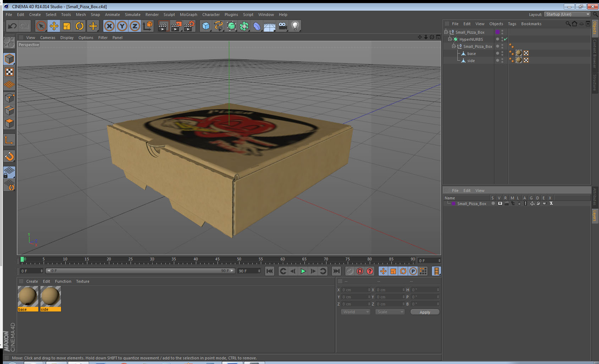This screenshot has width=599, height=364.
Task: Select the Live Selection tool
Action: click(41, 26)
